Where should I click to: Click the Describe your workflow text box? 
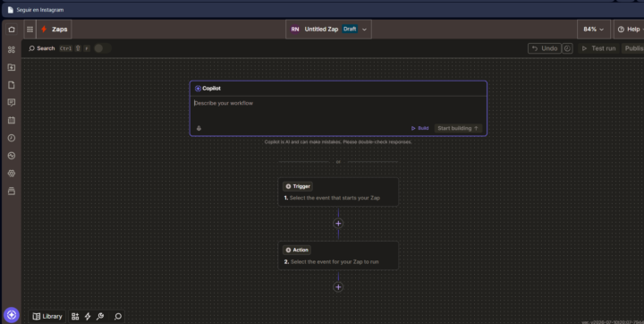(338, 109)
